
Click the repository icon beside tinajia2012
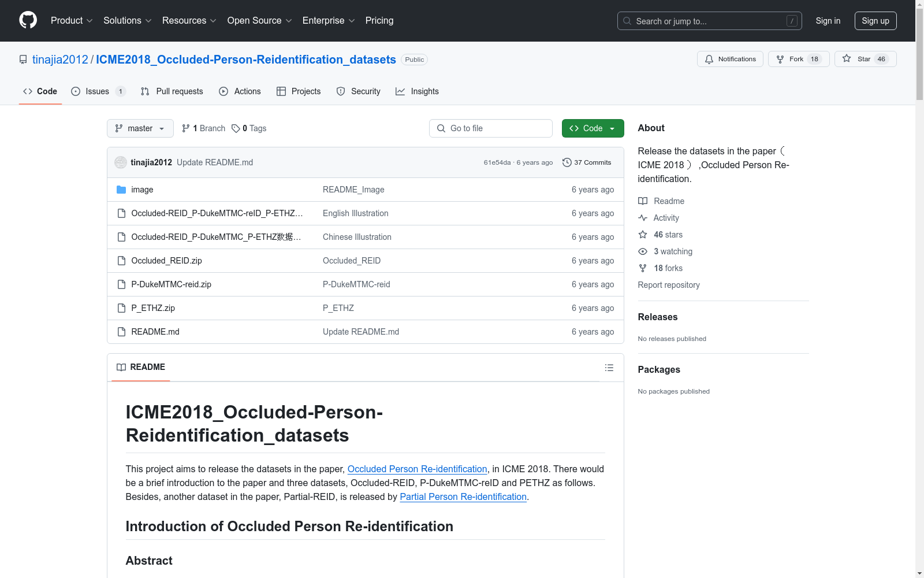pos(23,60)
